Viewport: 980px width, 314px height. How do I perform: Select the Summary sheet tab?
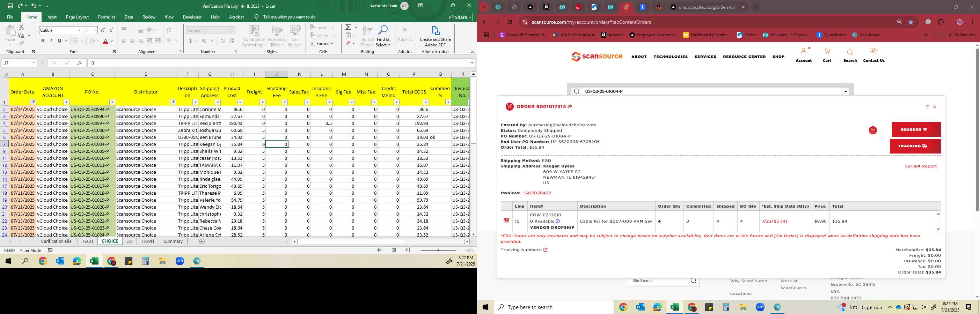173,241
